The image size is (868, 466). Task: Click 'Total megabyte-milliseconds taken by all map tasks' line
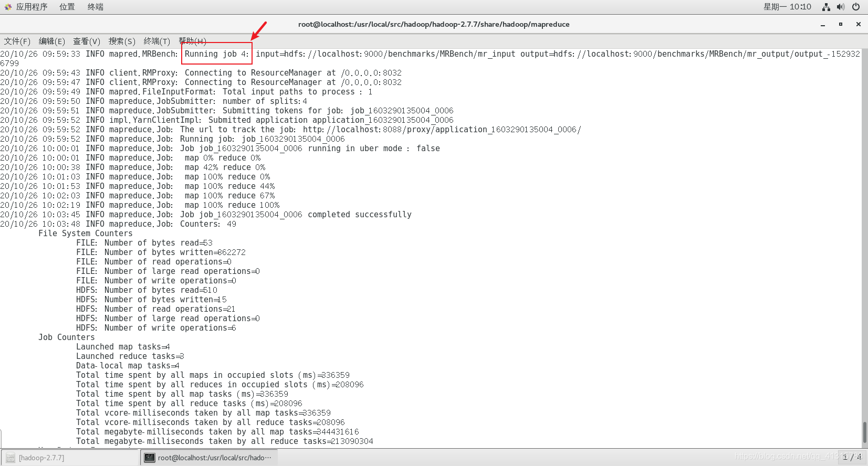217,431
